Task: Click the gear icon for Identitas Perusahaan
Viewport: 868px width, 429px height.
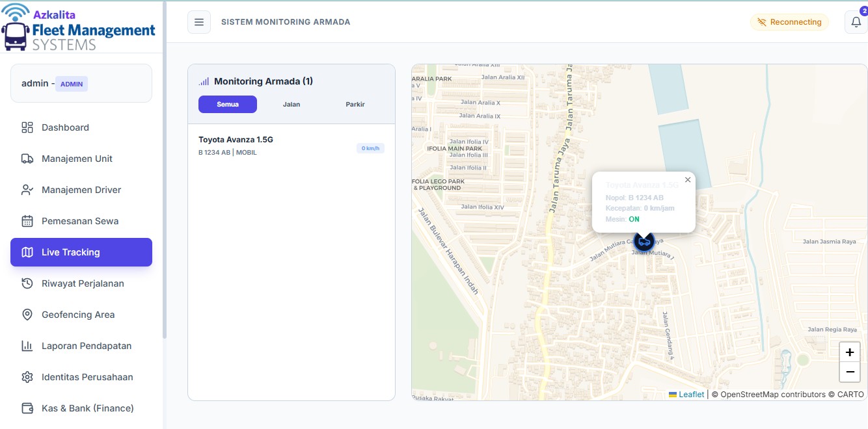Action: pos(27,377)
